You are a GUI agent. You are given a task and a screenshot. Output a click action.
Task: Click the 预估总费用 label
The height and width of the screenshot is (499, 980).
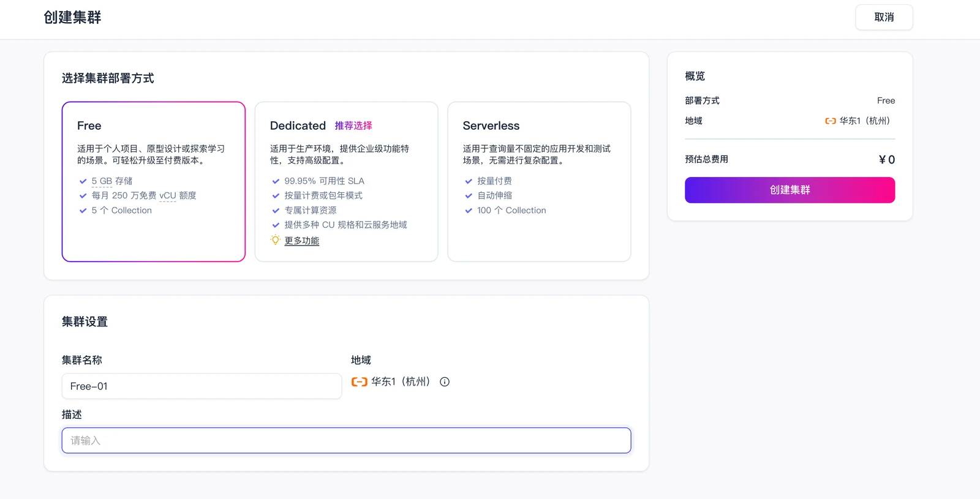[x=706, y=159]
